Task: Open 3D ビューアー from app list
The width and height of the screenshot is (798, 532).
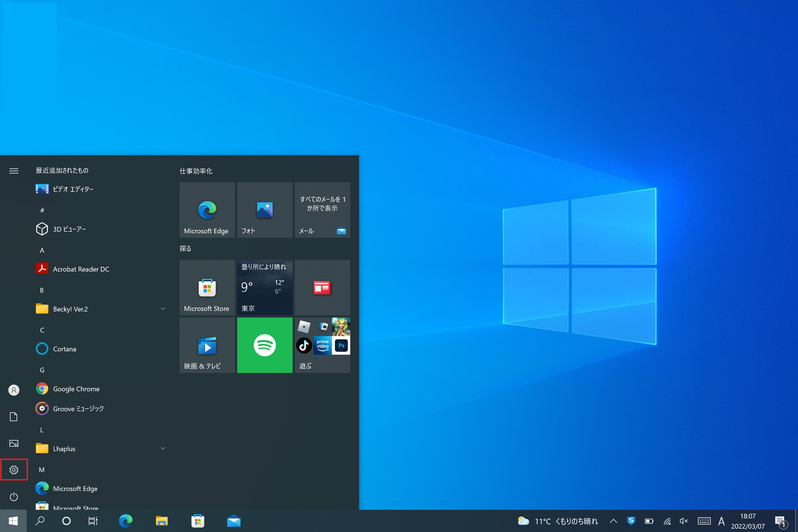Action: click(x=102, y=229)
